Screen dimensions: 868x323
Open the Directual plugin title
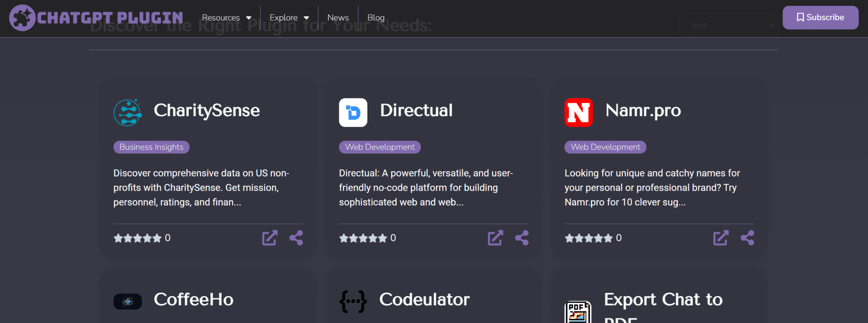[416, 110]
